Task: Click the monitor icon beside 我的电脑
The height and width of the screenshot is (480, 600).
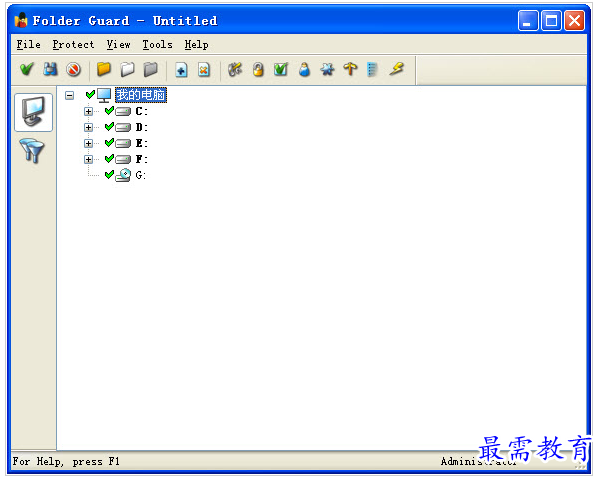Action: (104, 95)
